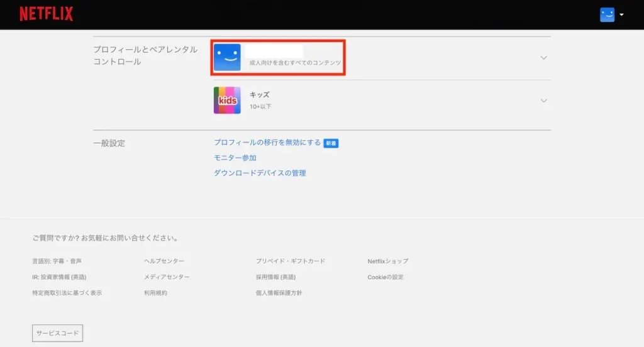This screenshot has height=347, width=644.
Task: Click 個人情報保護方針 footer link
Action: click(279, 293)
